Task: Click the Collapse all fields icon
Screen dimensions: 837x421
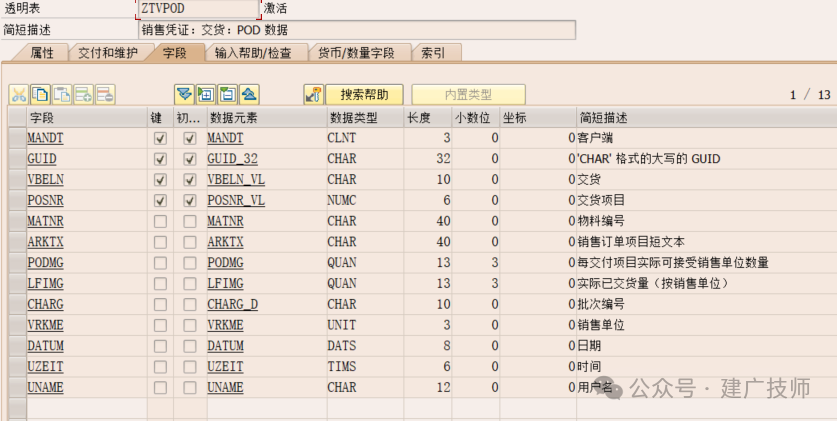Action: [x=249, y=95]
